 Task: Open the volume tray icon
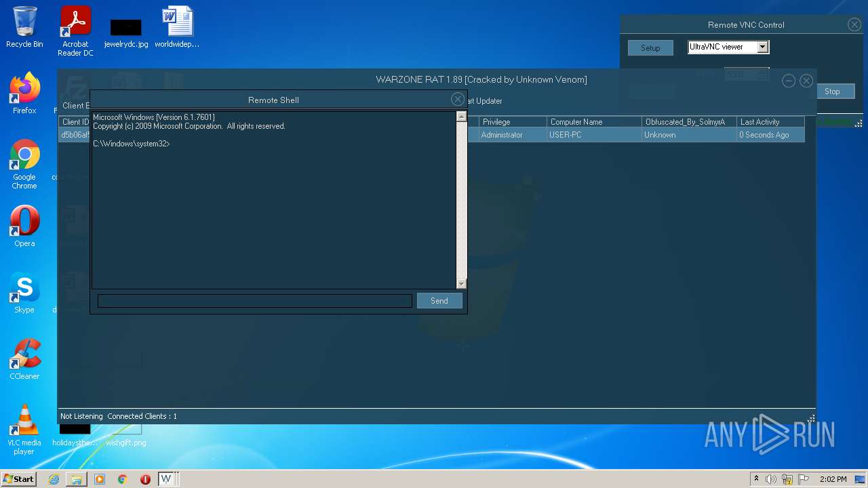coord(771,479)
